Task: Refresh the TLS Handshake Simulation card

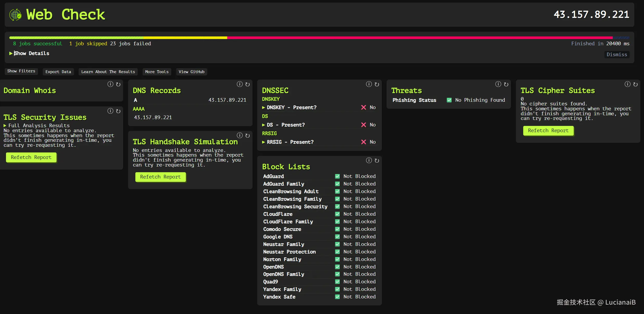Action: [x=248, y=136]
